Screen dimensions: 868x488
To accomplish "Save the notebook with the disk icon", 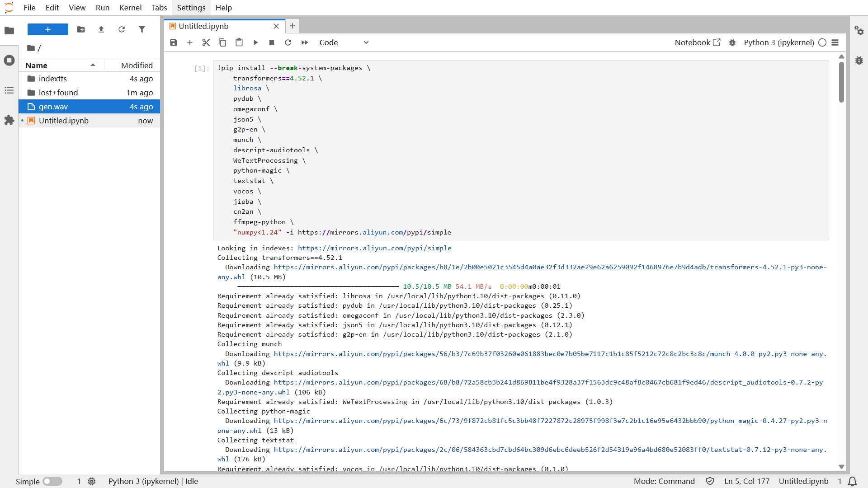I will tap(174, 42).
